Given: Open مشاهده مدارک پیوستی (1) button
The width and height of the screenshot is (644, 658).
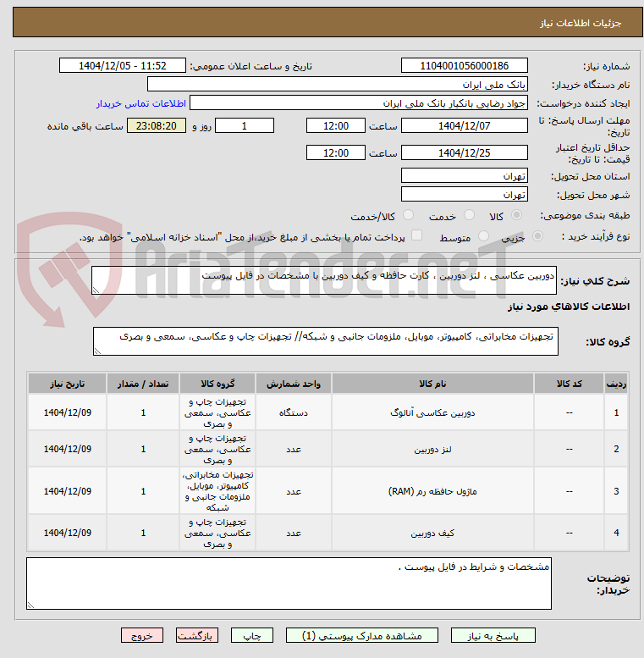Looking at the screenshot, I should point(362,635).
